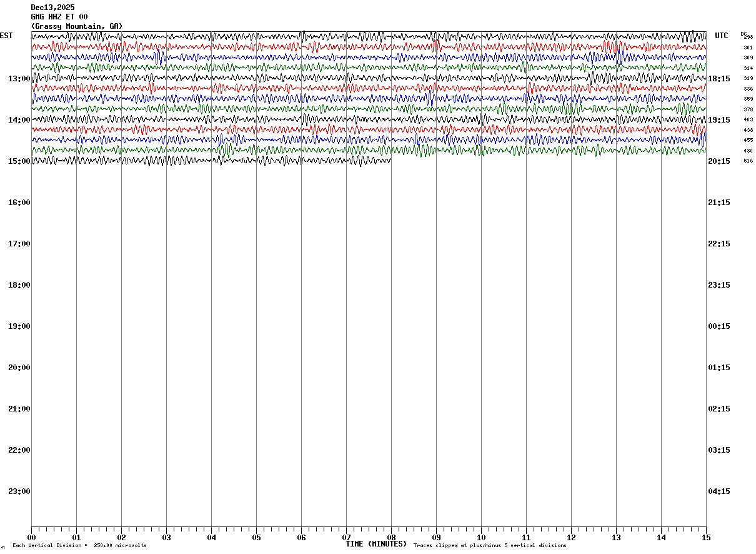Viewport: 756px width, 554px height.
Task: Click the 12 minute axis label
Action: [x=572, y=538]
